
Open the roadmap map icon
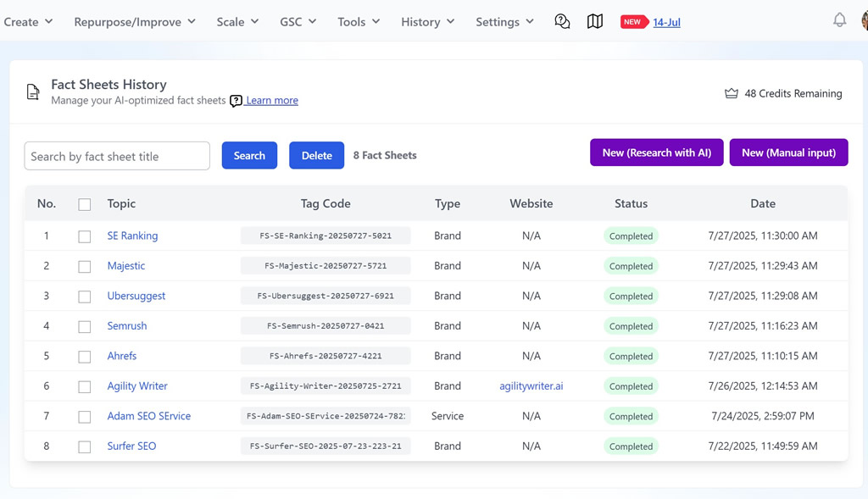tap(594, 21)
